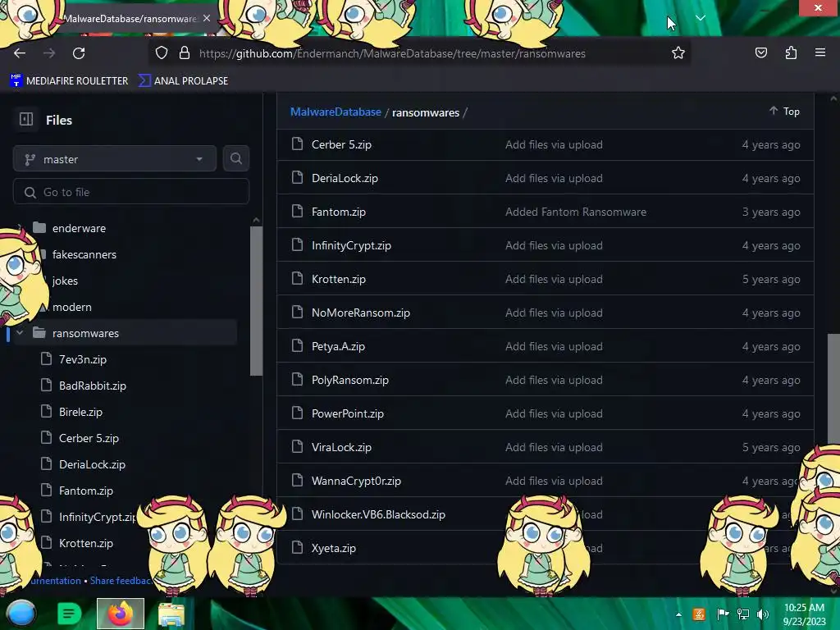Open the green notes app in taskbar
The image size is (840, 630).
[69, 614]
